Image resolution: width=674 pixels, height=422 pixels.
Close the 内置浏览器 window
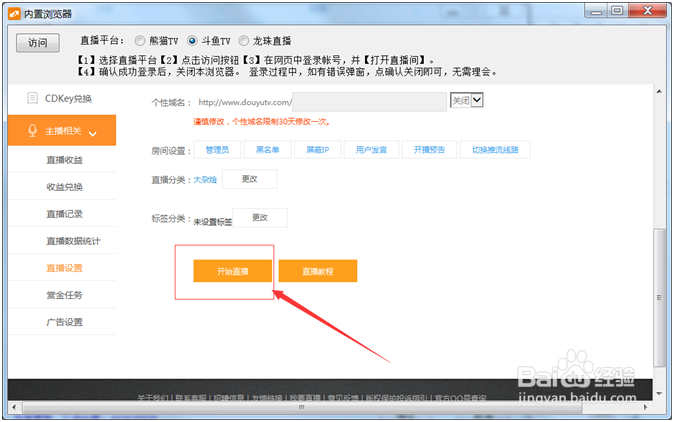pyautogui.click(x=647, y=11)
